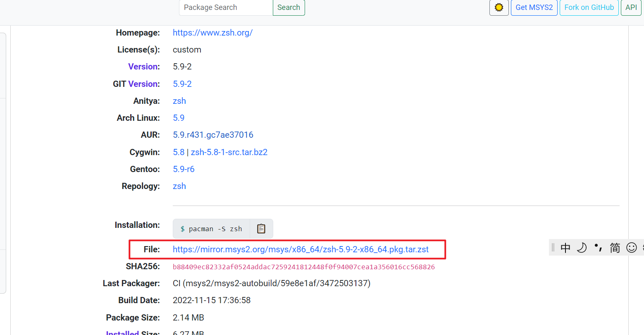The height and width of the screenshot is (335, 644).
Task: Click the Get MSYS2 button
Action: 534,7
